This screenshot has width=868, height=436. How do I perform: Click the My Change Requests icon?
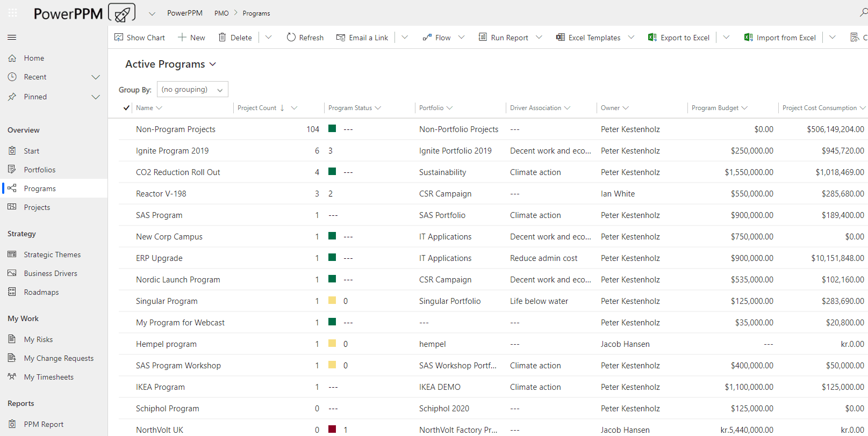point(12,358)
